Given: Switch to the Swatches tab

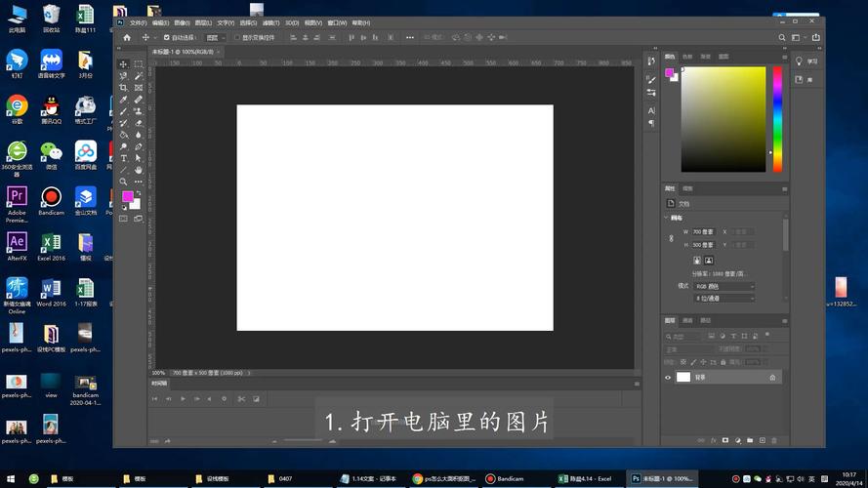Looking at the screenshot, I should pyautogui.click(x=687, y=57).
